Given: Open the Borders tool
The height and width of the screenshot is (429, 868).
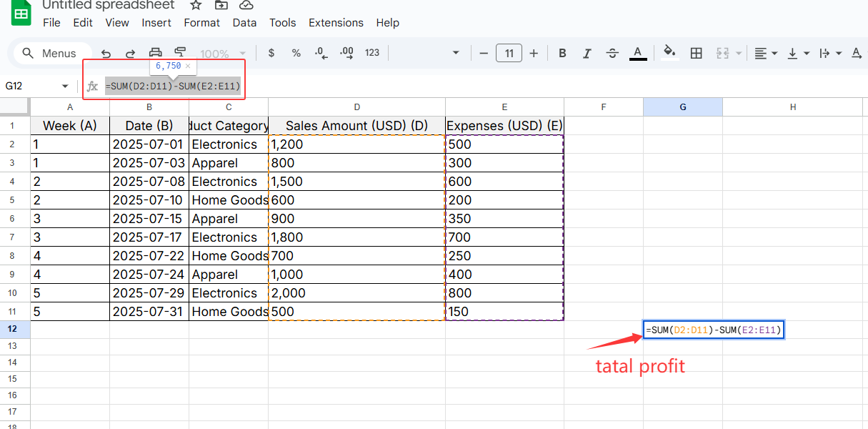Looking at the screenshot, I should pyautogui.click(x=696, y=53).
